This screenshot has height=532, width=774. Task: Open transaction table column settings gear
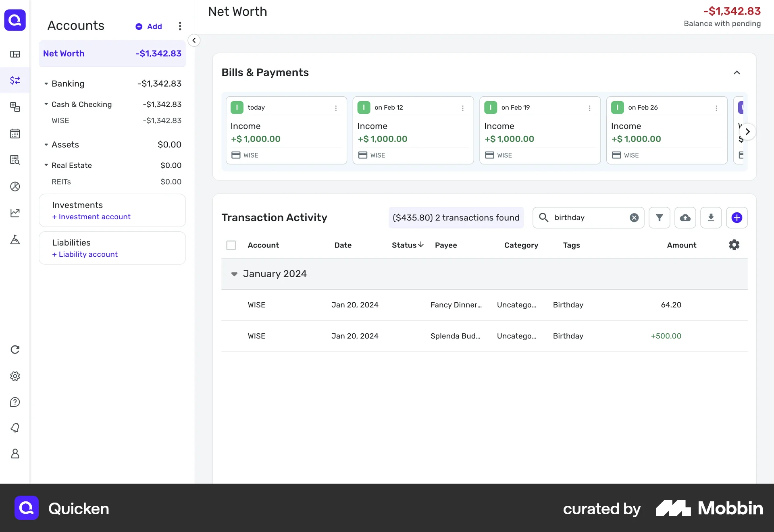[734, 245]
